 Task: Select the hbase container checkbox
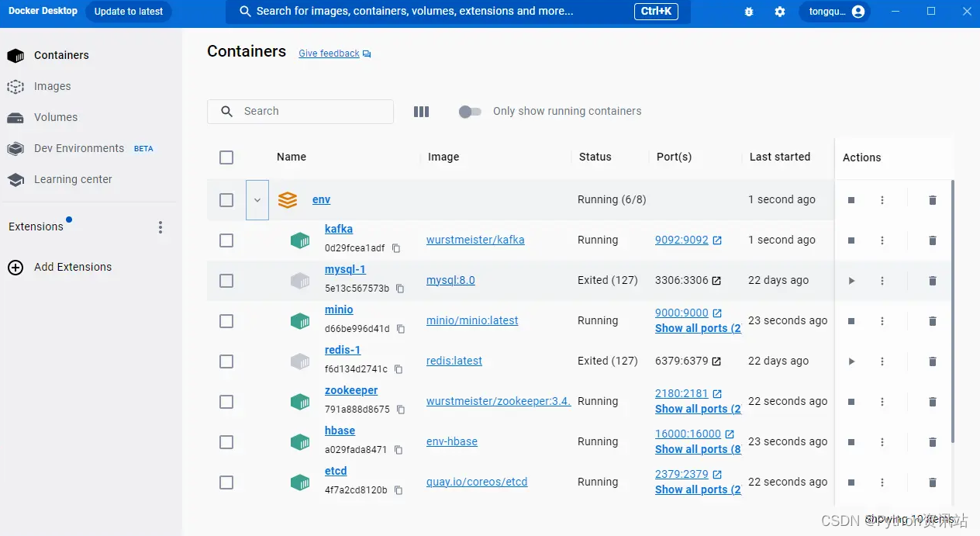[x=226, y=442]
